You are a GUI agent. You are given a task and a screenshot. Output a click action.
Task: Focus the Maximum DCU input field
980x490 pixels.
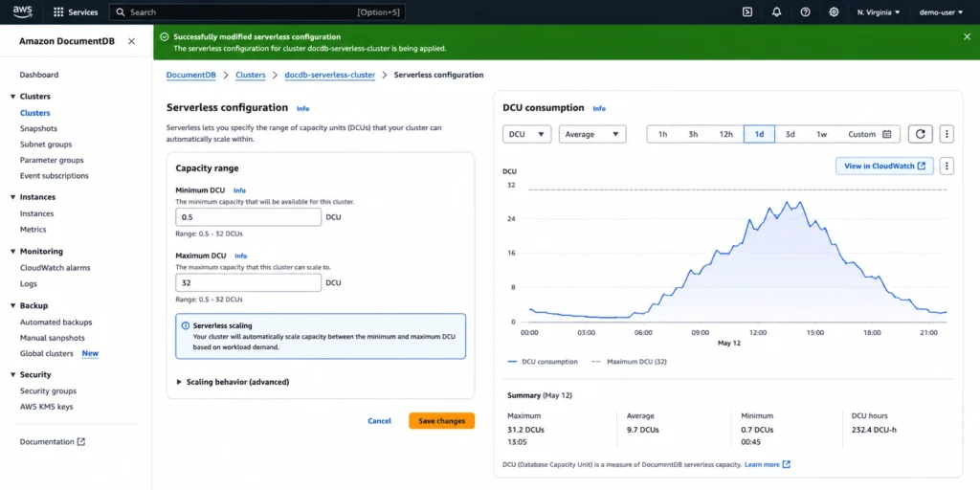pos(249,282)
